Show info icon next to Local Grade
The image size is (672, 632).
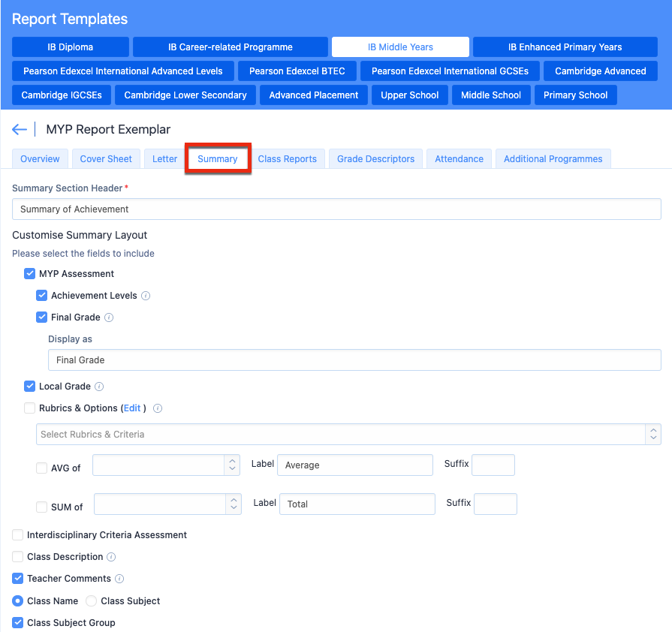point(99,387)
